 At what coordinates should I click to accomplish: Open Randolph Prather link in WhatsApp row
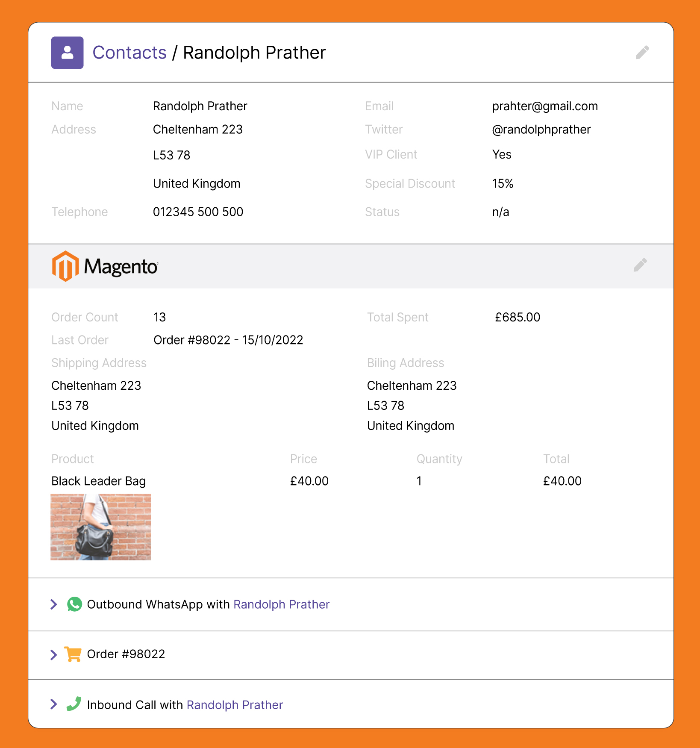(x=281, y=604)
